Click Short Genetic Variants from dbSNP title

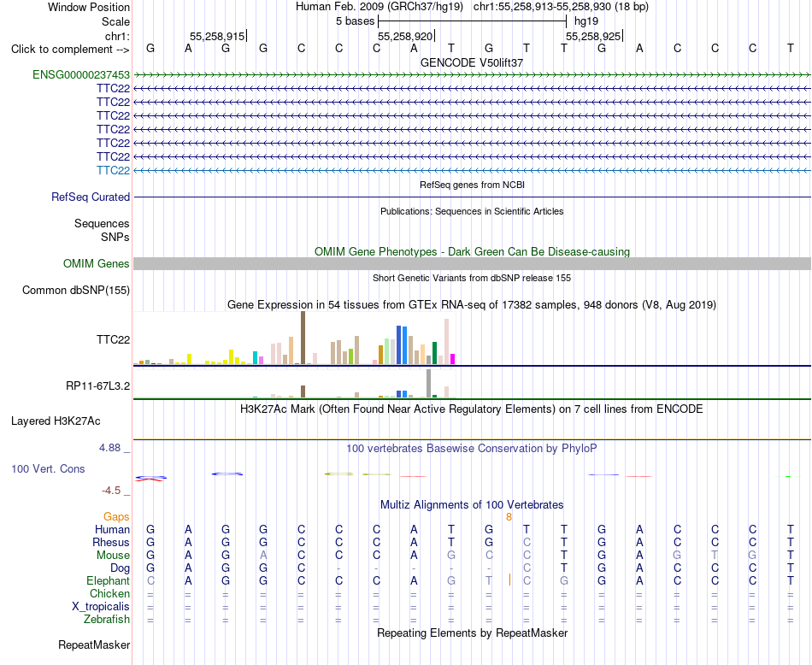point(472,278)
